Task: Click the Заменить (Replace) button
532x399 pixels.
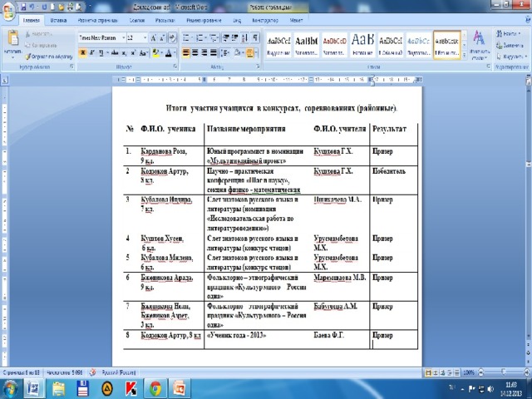Action: (510, 45)
